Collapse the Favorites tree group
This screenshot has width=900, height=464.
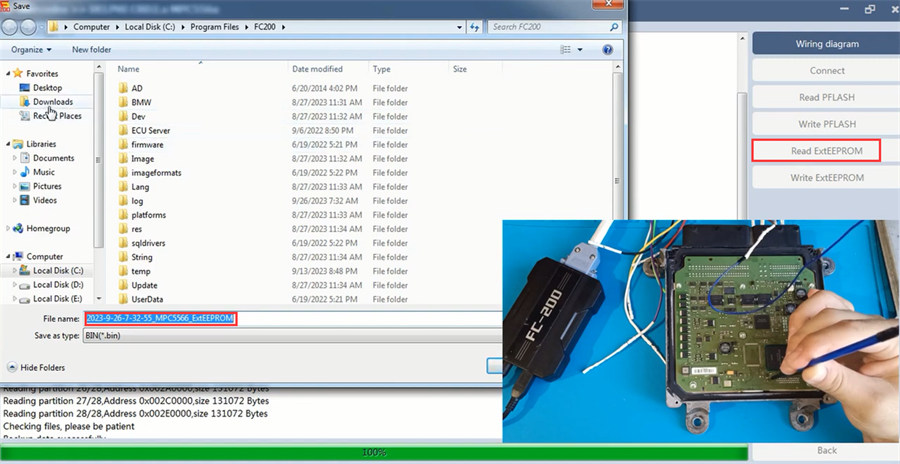tap(8, 74)
